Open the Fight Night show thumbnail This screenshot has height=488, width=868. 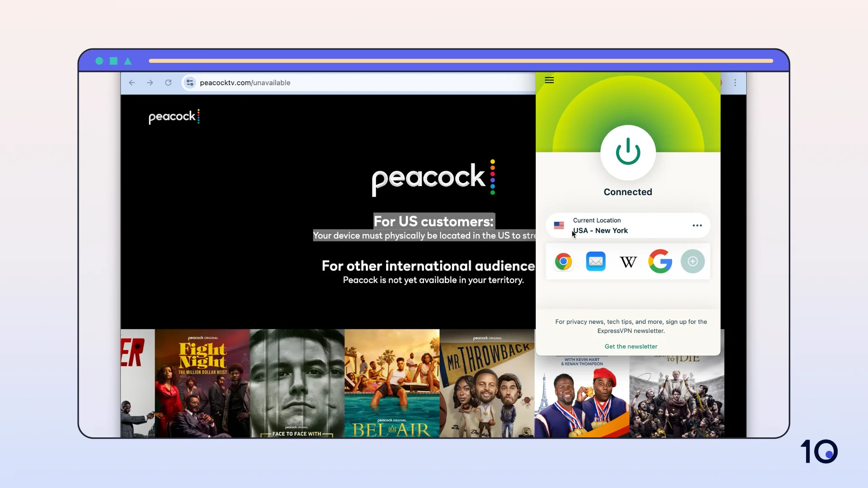202,383
